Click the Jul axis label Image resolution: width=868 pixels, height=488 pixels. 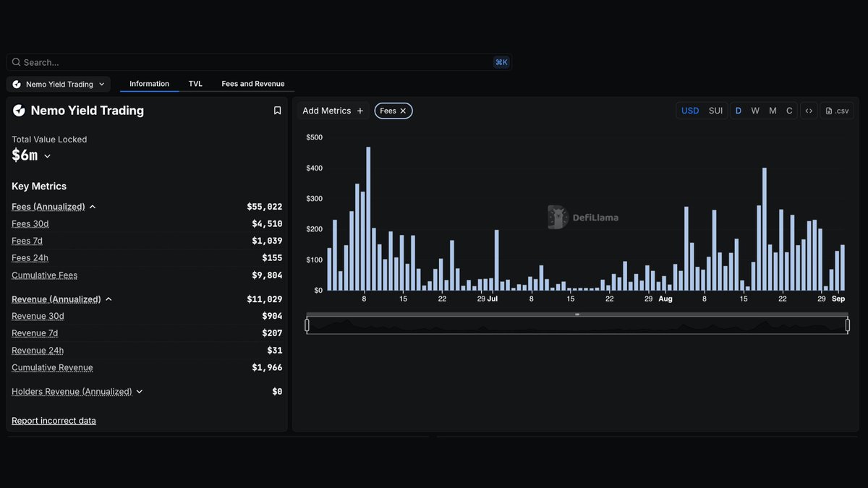click(x=493, y=299)
